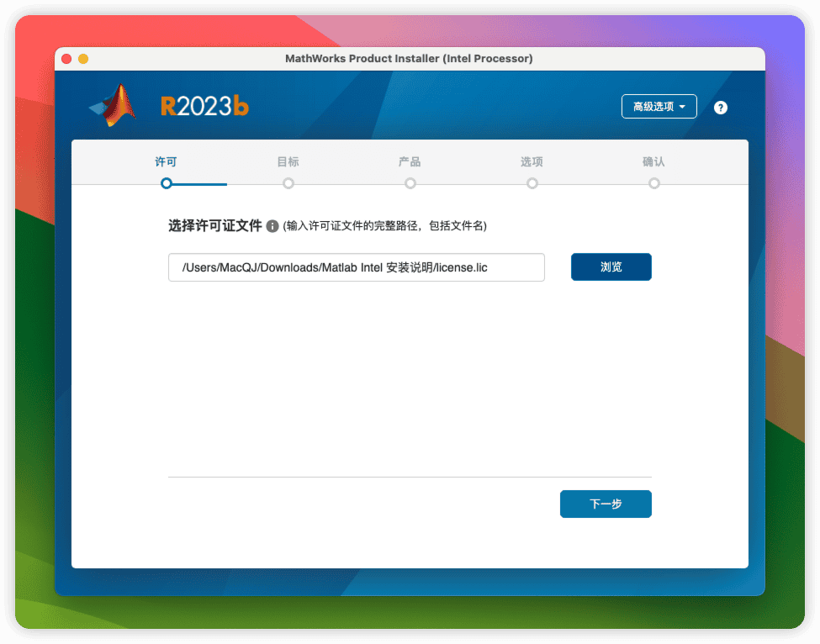The height and width of the screenshot is (644, 820).
Task: Click the 目标 step circle indicator
Action: 288,182
